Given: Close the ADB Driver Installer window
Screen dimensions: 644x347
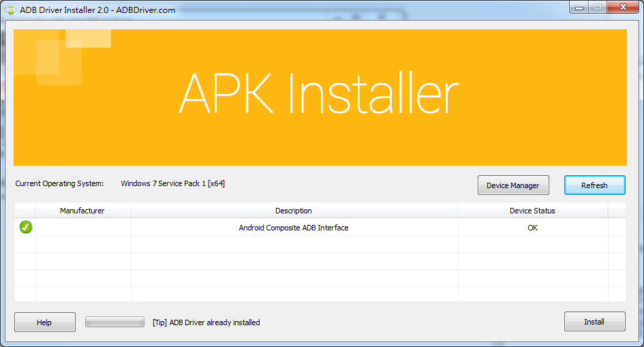Looking at the screenshot, I should point(623,7).
